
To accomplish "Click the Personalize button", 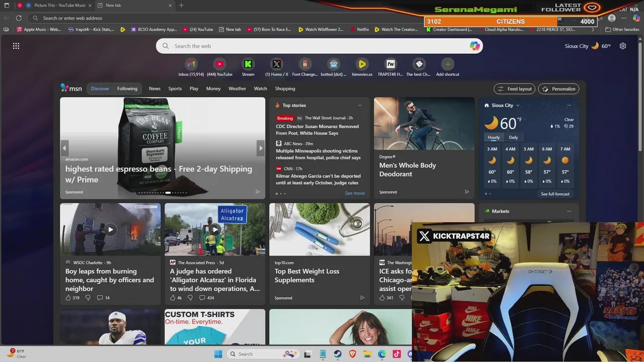I will pyautogui.click(x=558, y=89).
